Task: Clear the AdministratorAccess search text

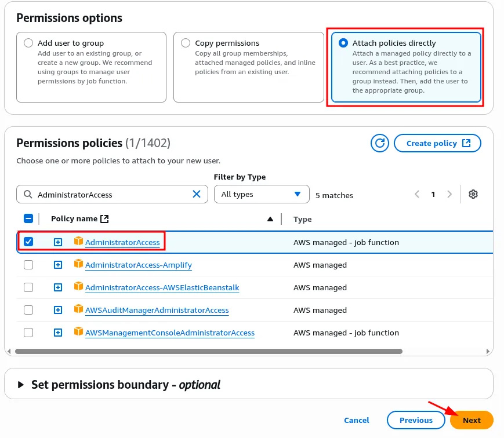Action: click(x=197, y=195)
